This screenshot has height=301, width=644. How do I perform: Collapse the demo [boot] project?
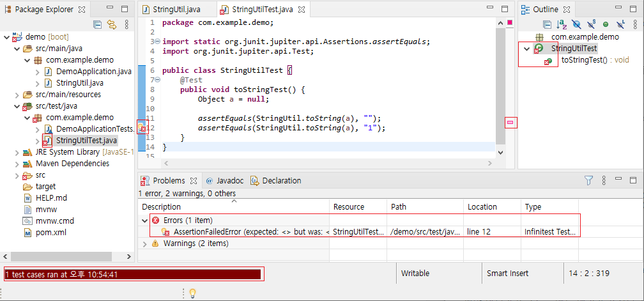pyautogui.click(x=6, y=37)
